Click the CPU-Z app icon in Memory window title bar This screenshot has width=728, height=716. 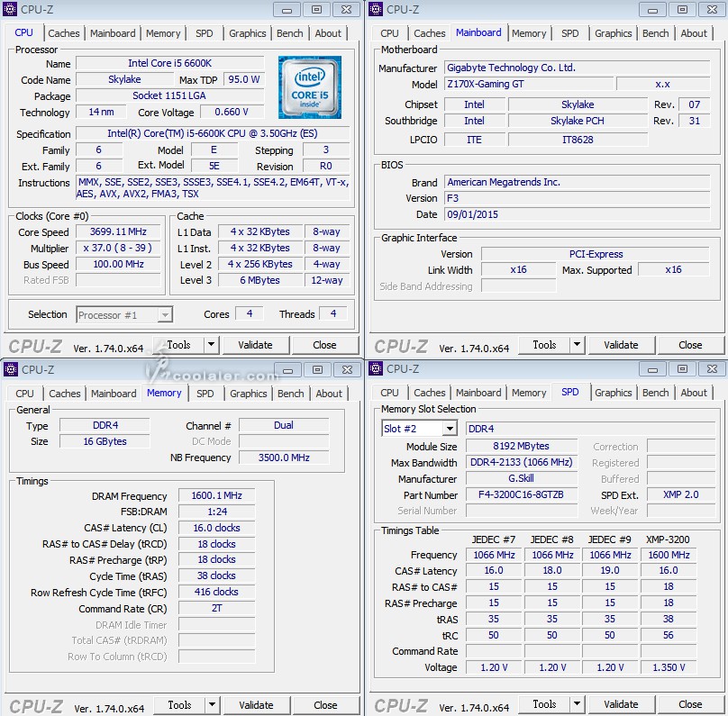(10, 369)
